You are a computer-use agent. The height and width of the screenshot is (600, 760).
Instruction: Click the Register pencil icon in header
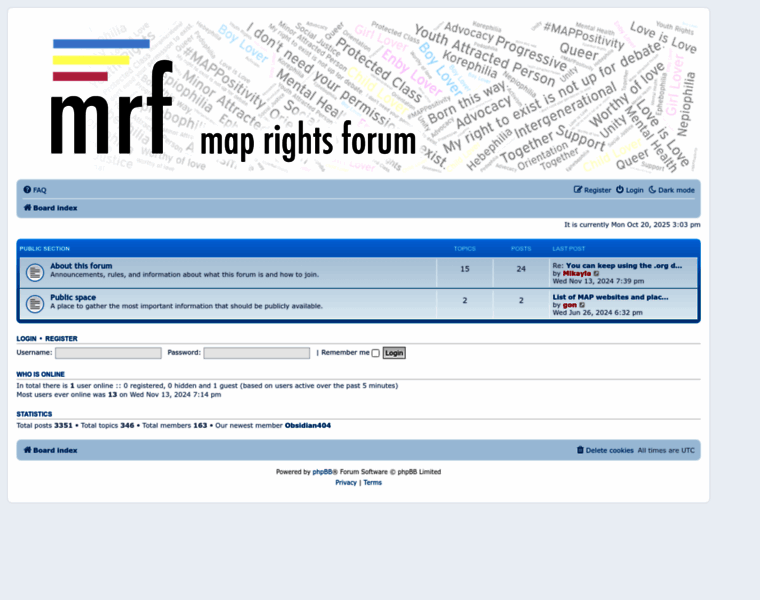click(x=578, y=190)
